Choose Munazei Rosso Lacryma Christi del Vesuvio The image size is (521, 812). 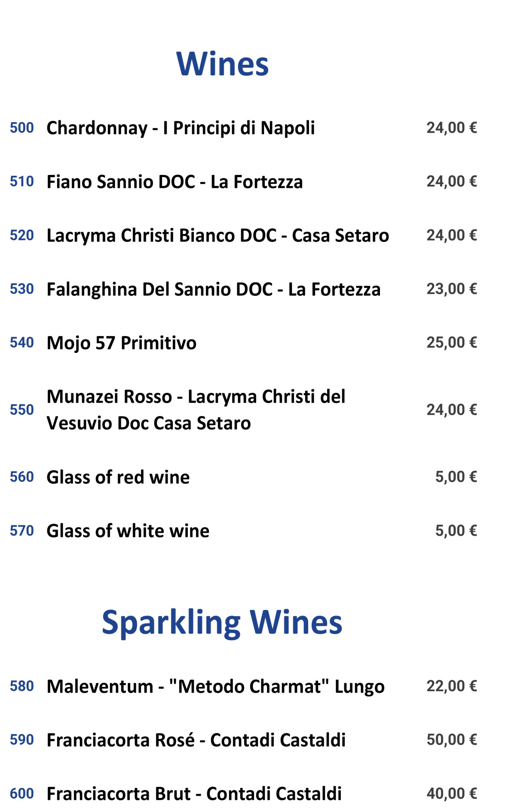point(196,410)
